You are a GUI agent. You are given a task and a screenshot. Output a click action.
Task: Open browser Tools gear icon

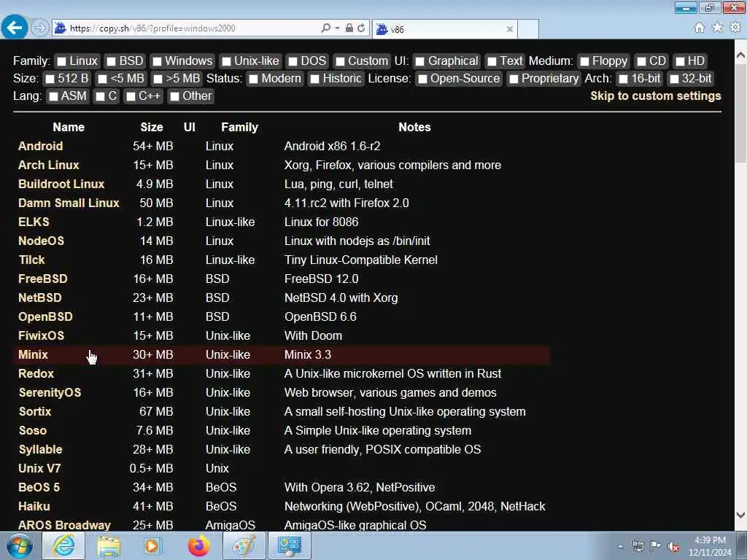(x=735, y=28)
